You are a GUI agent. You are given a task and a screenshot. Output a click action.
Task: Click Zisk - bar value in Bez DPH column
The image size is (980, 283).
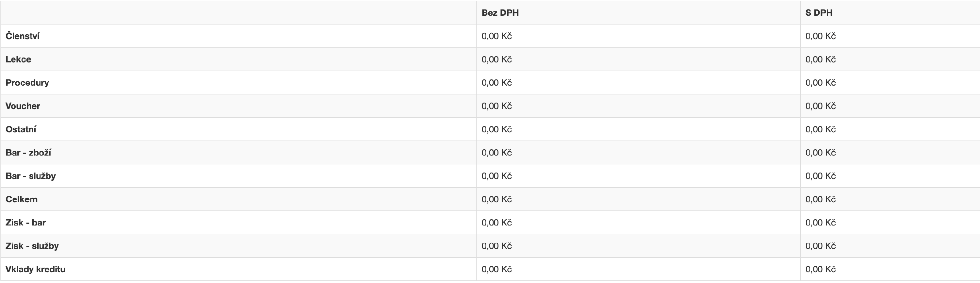point(497,223)
